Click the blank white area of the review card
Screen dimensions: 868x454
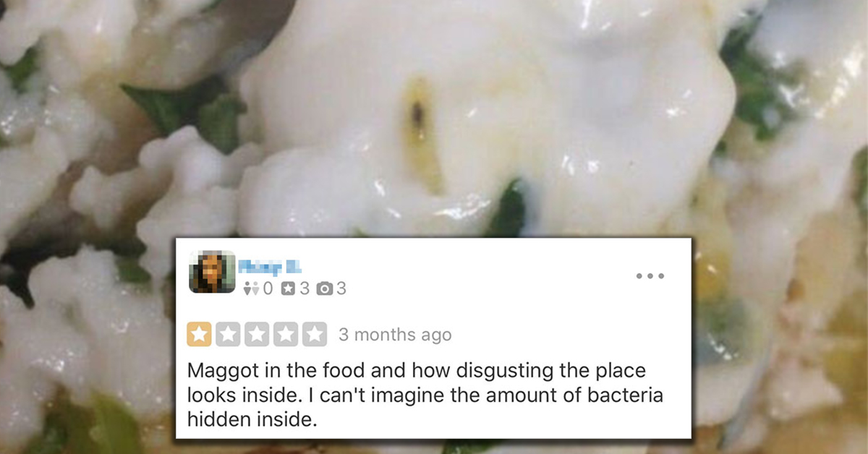(x=506, y=304)
